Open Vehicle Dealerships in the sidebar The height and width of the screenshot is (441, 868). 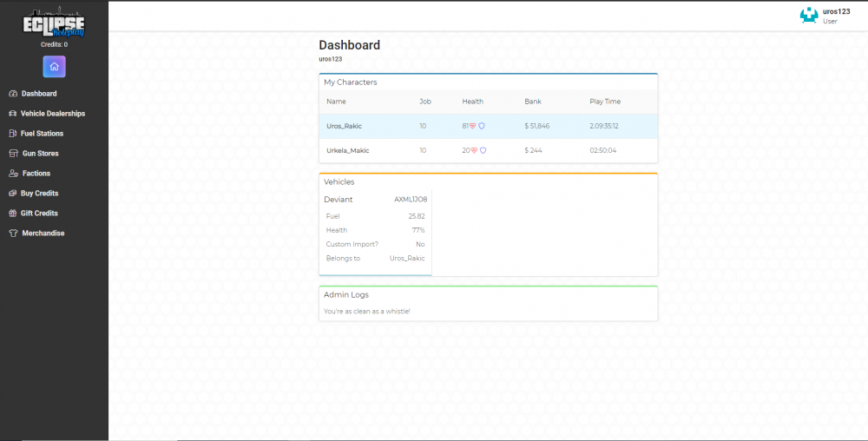point(54,114)
